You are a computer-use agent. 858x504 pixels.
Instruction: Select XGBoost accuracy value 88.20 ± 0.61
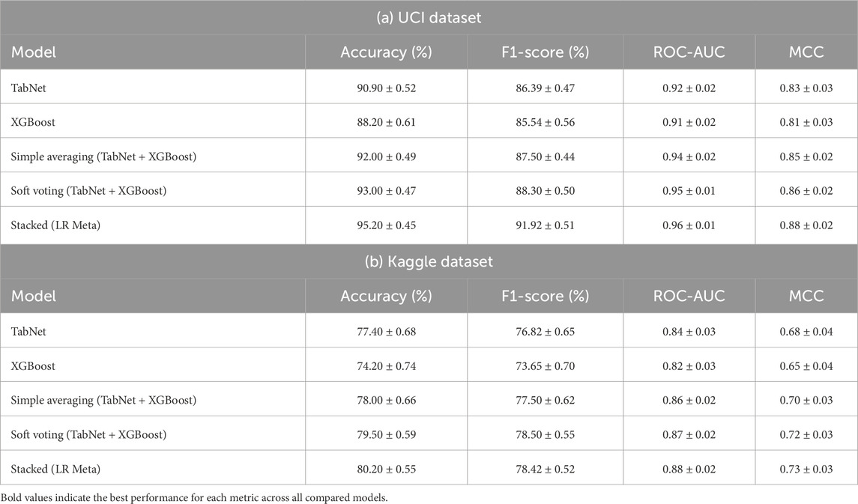pyautogui.click(x=387, y=121)
